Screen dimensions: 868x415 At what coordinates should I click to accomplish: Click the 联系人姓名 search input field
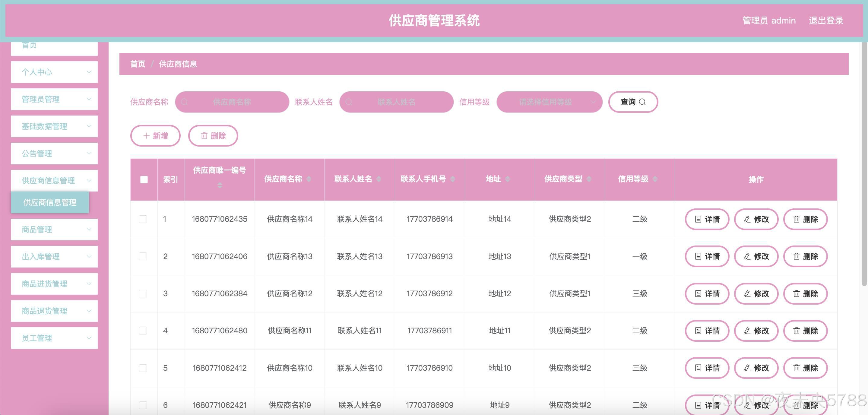click(396, 102)
